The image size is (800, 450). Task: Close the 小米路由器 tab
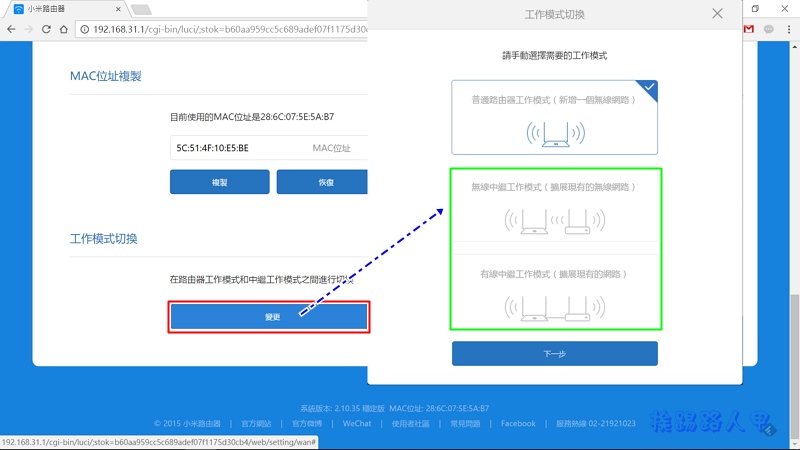point(118,9)
